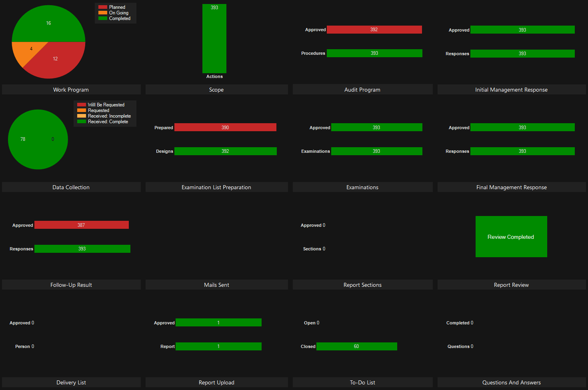Click the Prepared bar showing 390

(225, 127)
